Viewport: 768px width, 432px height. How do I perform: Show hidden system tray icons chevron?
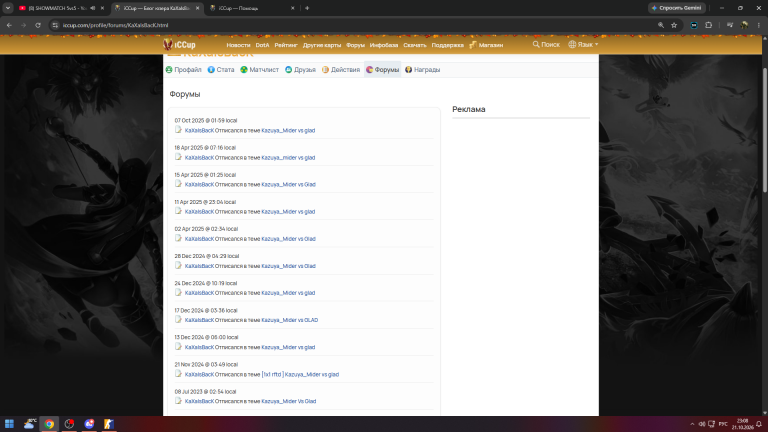coord(692,424)
